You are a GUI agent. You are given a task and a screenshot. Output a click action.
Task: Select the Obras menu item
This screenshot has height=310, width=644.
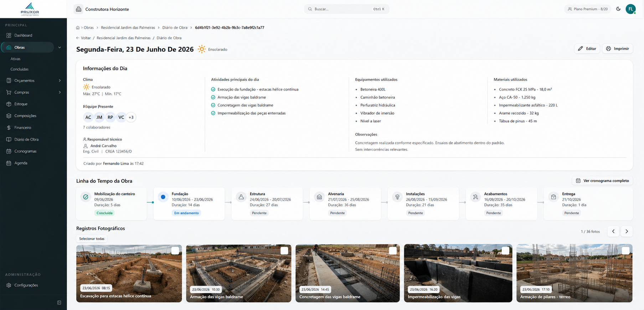click(28, 47)
